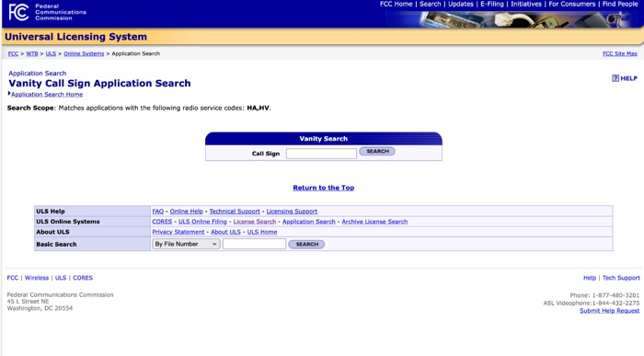Open the Privacy Statement link

pyautogui.click(x=178, y=232)
